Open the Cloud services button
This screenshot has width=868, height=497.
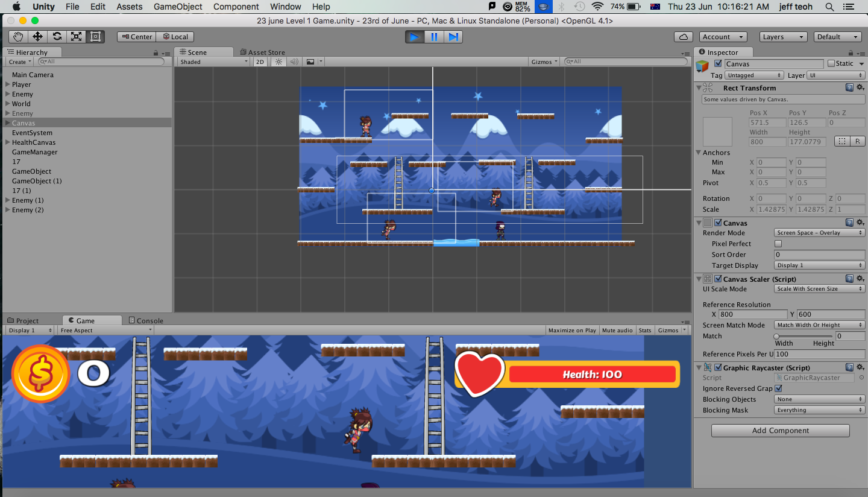coord(683,37)
